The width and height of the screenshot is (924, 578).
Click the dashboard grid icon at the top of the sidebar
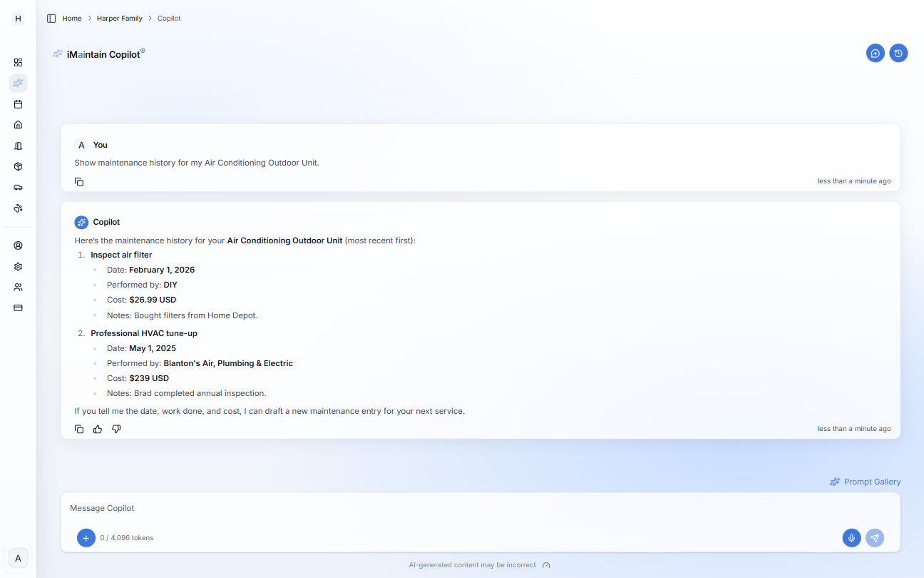(18, 62)
